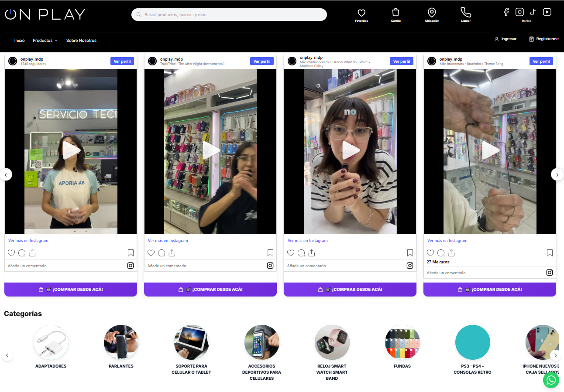This screenshot has height=392, width=564.
Task: Open the Favoritos heart icon
Action: click(x=361, y=13)
